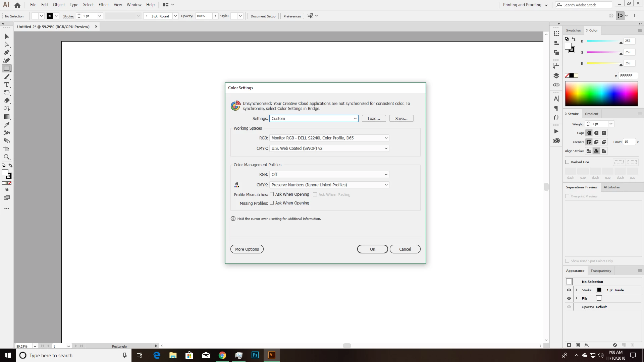Open Photoshop from the taskbar

255,355
